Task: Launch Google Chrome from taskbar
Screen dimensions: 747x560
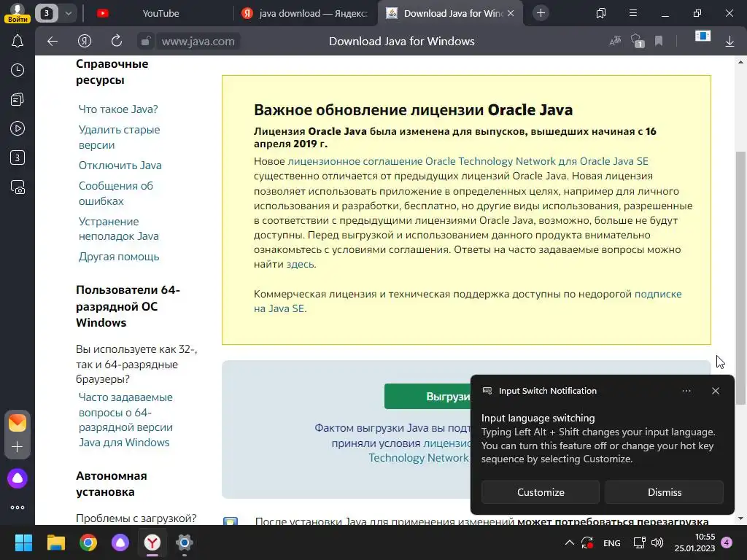Action: [88, 542]
